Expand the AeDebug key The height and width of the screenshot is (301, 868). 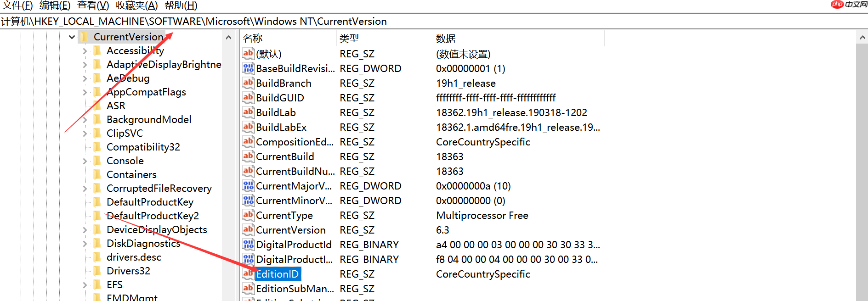85,78
